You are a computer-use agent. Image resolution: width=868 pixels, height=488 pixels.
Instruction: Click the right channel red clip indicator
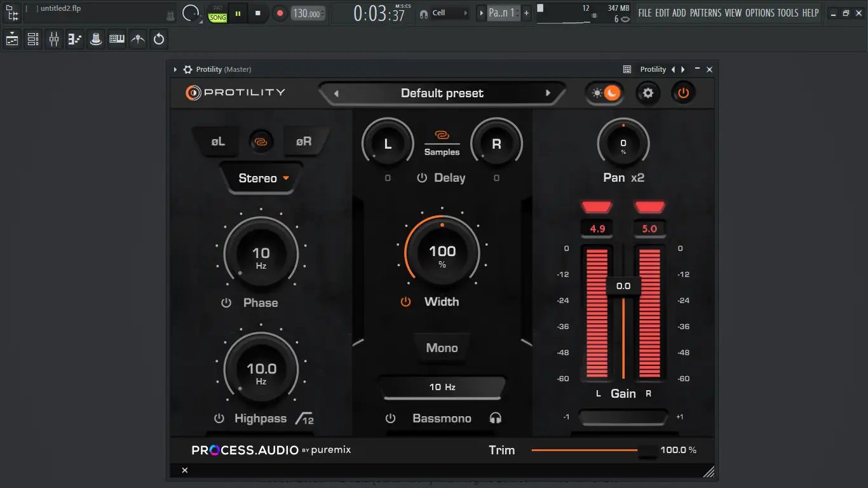coord(649,207)
